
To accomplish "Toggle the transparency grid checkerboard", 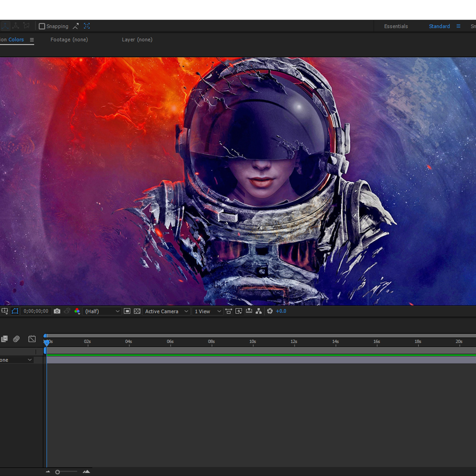I will 137,311.
